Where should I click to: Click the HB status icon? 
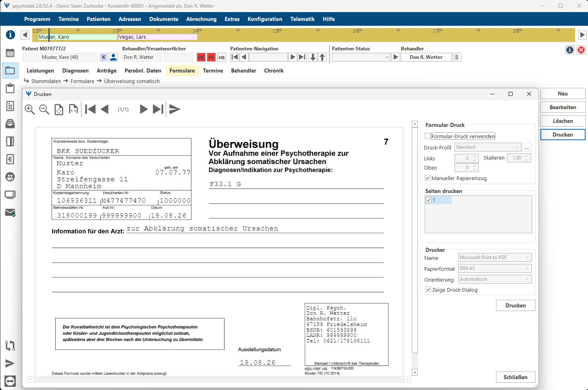[x=222, y=57]
